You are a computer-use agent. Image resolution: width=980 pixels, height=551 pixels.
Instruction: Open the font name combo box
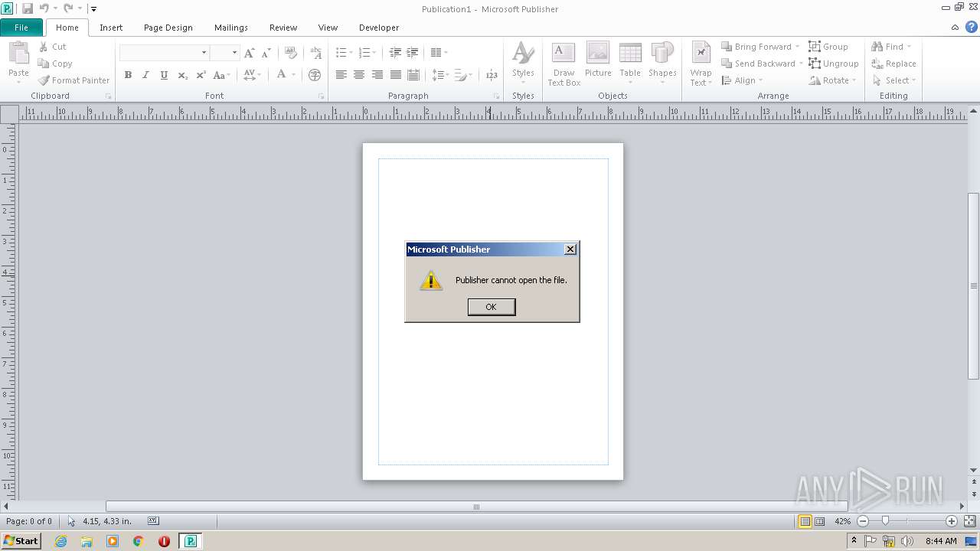164,53
